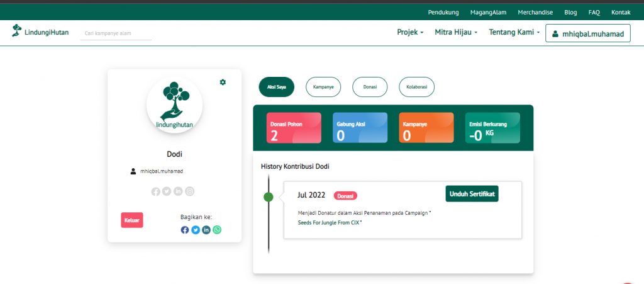The height and width of the screenshot is (284, 644).
Task: Expand the Projek dropdown menu
Action: pos(410,32)
